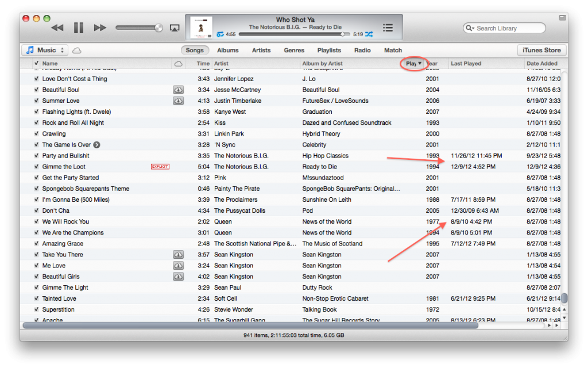Open the iTunes Store

(542, 51)
